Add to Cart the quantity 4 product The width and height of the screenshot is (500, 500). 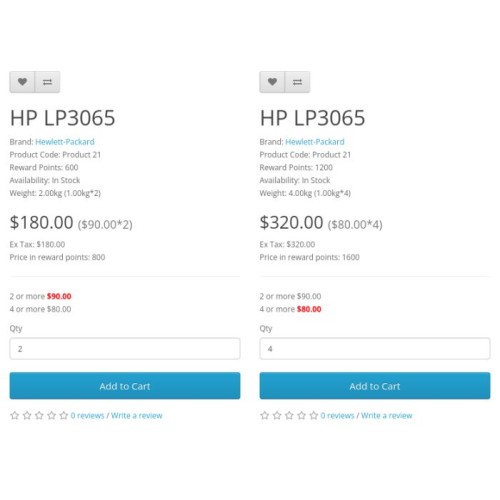(x=375, y=386)
